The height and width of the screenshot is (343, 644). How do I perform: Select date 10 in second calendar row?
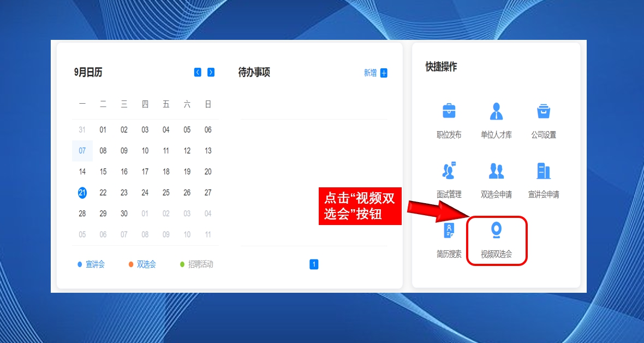(145, 151)
